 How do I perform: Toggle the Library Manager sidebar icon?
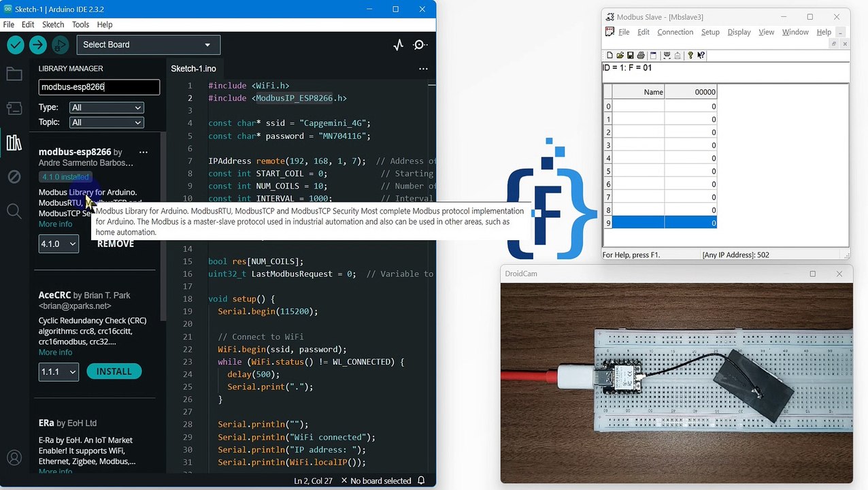14,142
